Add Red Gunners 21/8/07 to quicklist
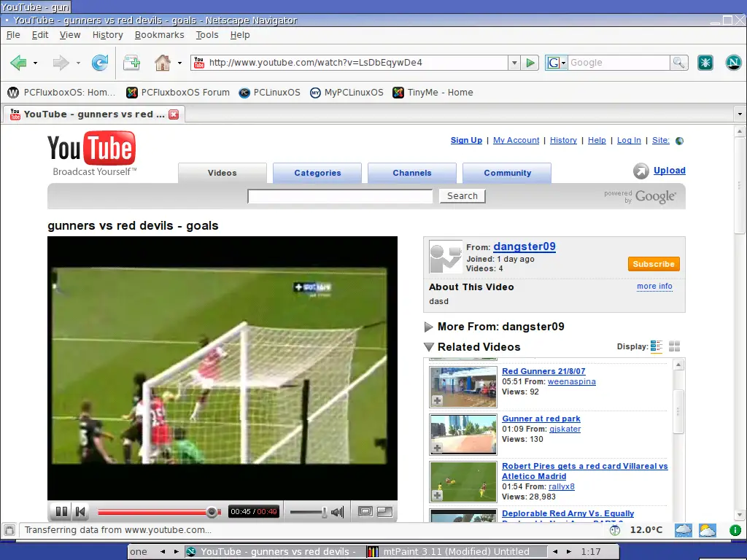The width and height of the screenshot is (747, 560). tap(437, 400)
